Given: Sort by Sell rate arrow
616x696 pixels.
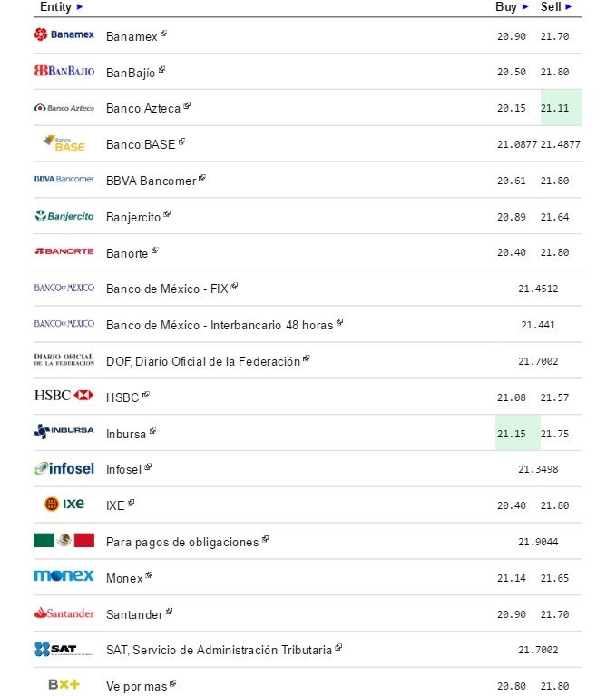Looking at the screenshot, I should click(x=569, y=6).
